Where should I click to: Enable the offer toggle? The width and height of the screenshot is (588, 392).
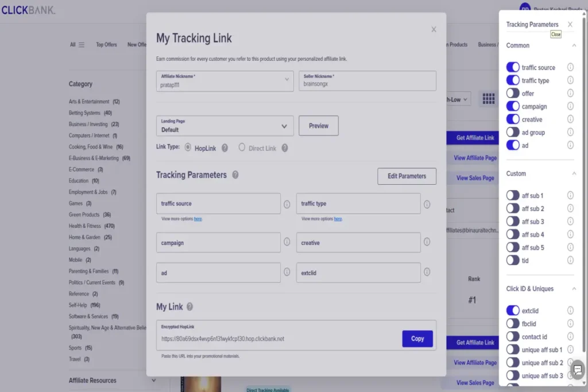pos(513,93)
